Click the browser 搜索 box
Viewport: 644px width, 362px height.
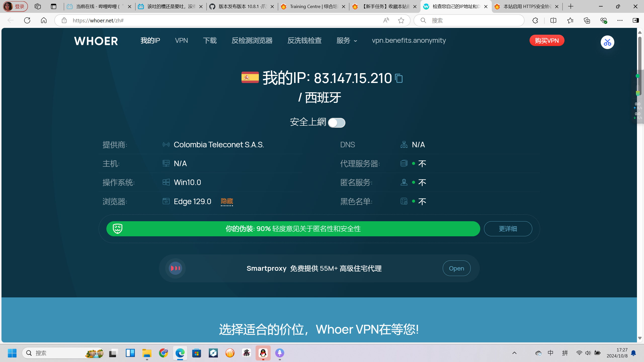coord(469,20)
